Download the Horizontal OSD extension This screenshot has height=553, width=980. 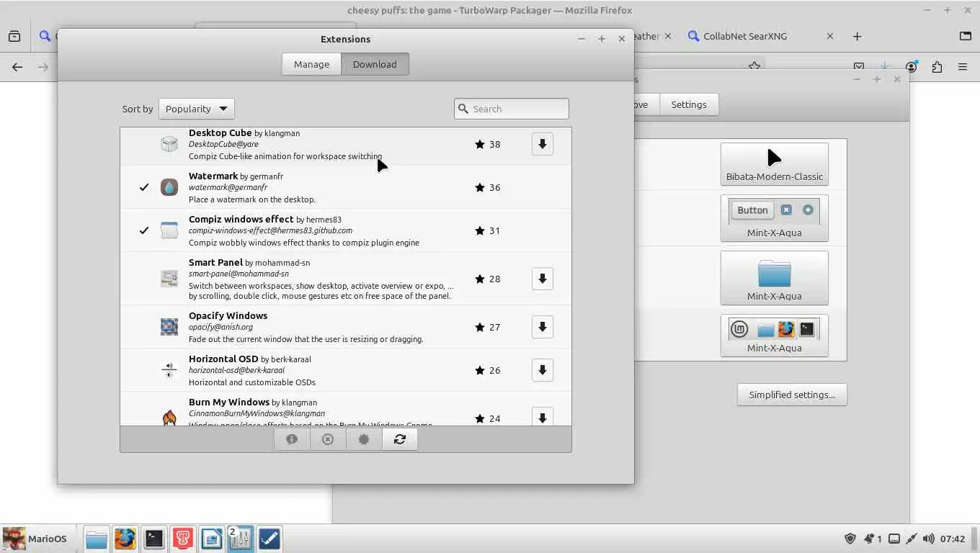pos(543,370)
